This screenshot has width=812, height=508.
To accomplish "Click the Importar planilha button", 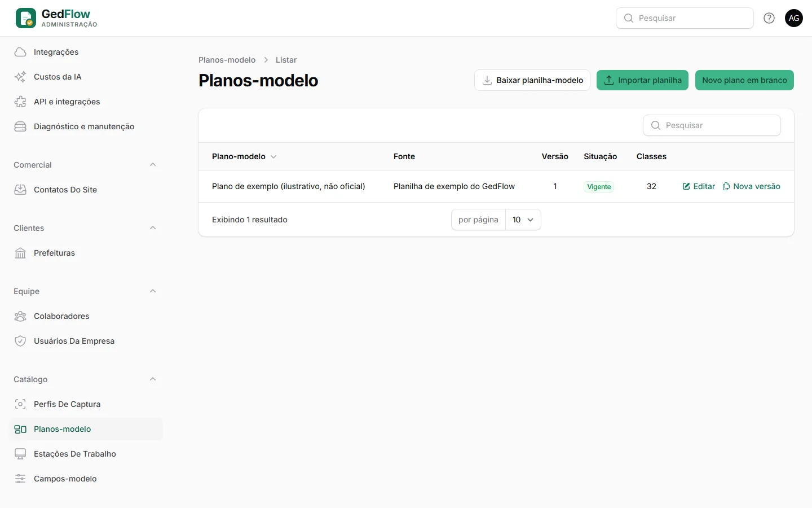I will coord(642,80).
